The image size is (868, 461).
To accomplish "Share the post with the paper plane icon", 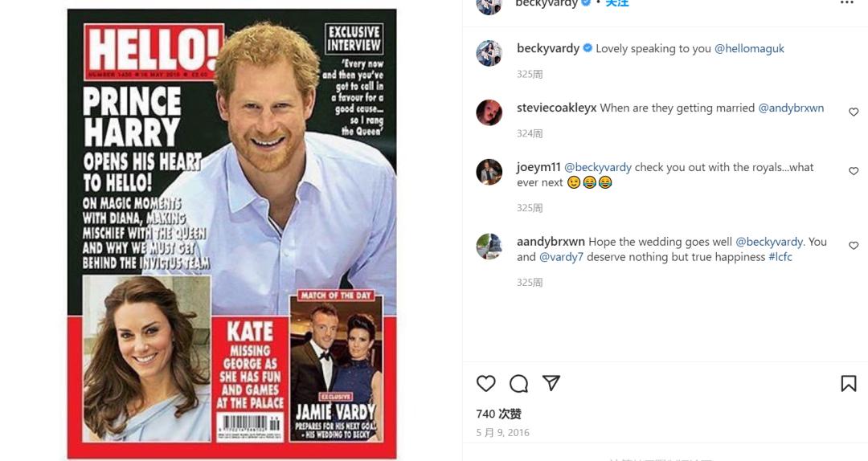I will (x=551, y=383).
